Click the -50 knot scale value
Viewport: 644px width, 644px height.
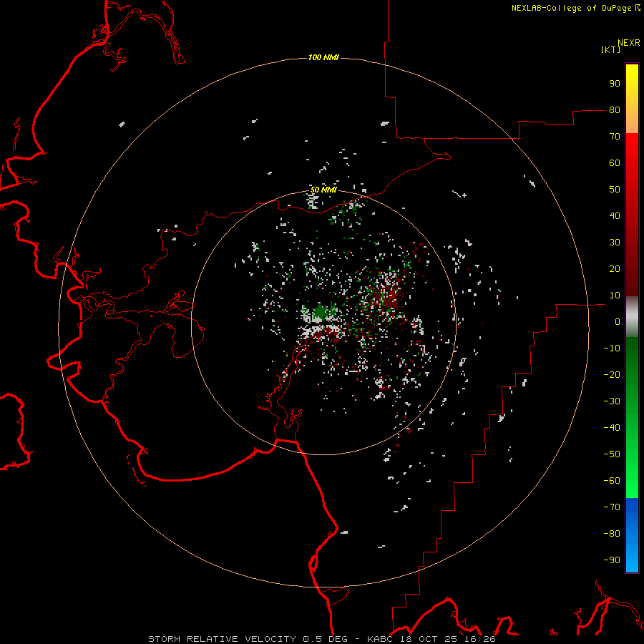[612, 454]
